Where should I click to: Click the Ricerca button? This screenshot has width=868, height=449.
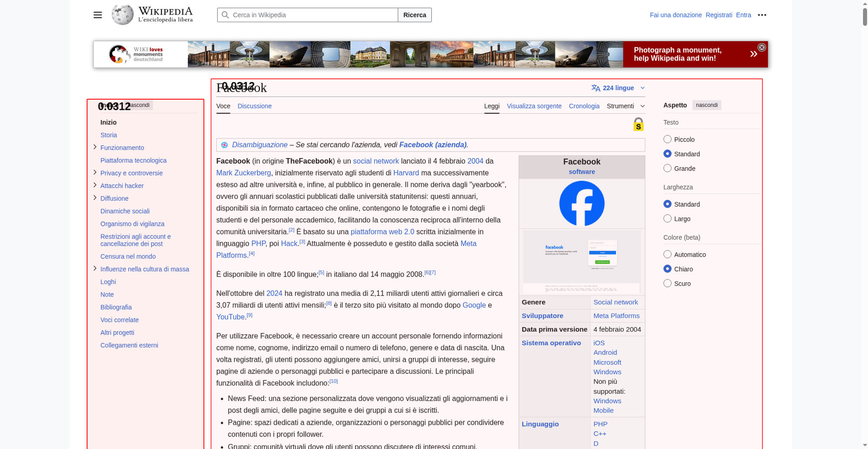coord(414,15)
